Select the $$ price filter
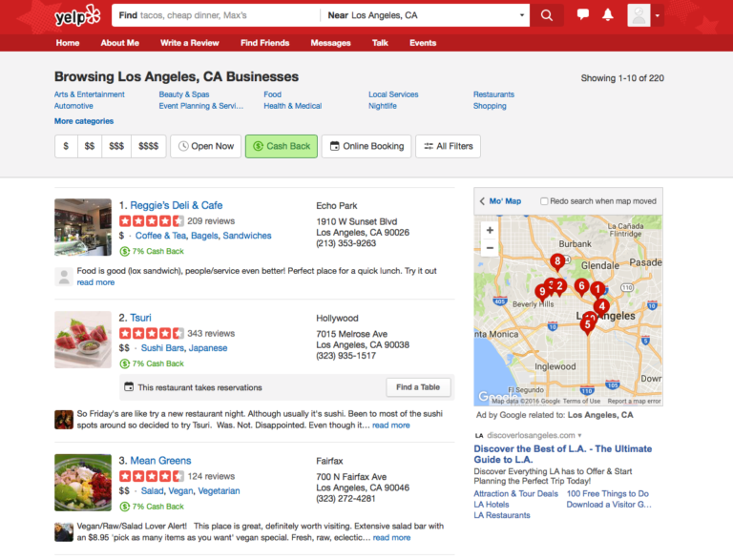 90,146
